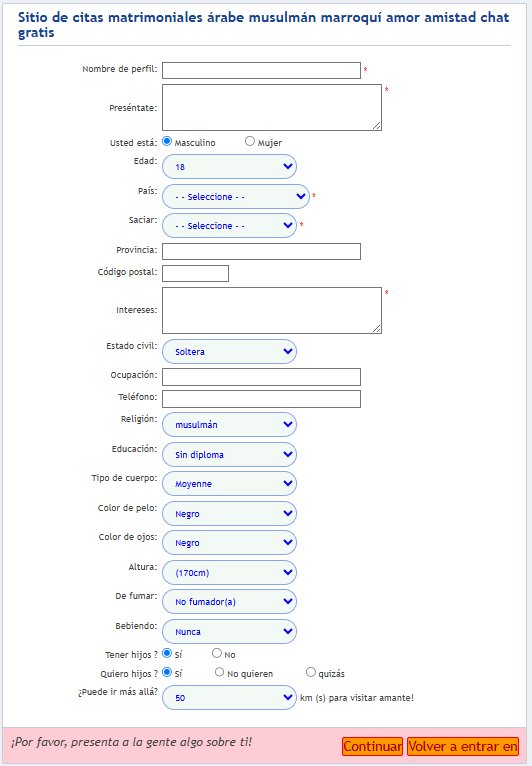Click the Teléfono input field
The image size is (532, 766).
pyautogui.click(x=261, y=399)
